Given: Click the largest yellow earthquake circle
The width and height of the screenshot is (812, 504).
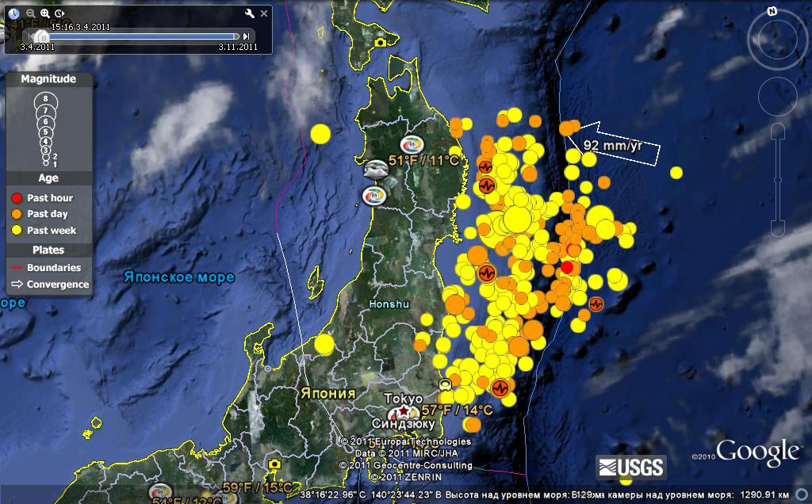Looking at the screenshot, I should point(517,220).
